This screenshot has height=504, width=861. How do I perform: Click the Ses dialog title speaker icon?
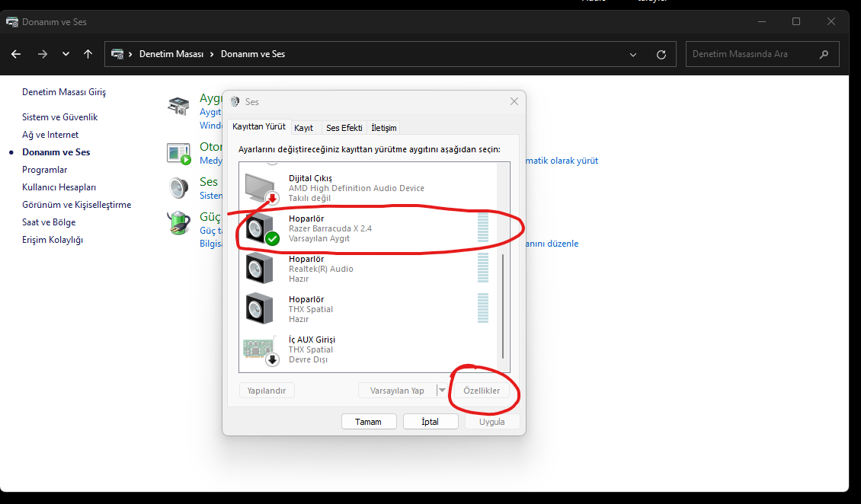[x=235, y=101]
